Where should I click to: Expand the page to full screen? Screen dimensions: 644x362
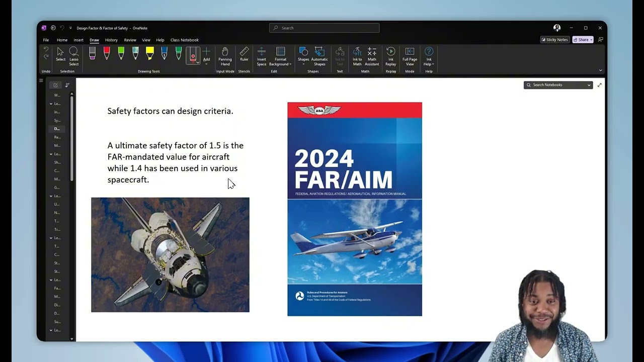pos(599,85)
